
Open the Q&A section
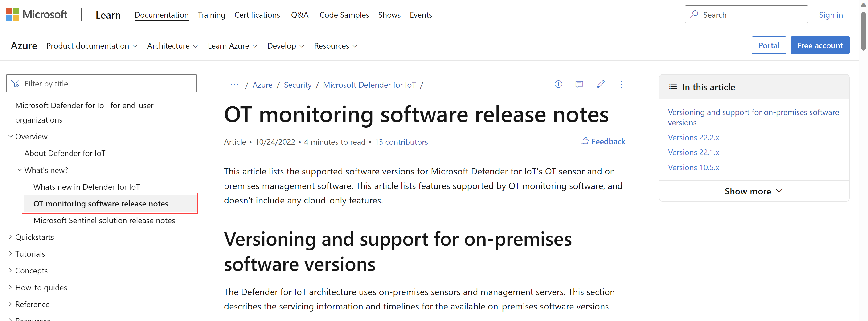click(x=299, y=15)
